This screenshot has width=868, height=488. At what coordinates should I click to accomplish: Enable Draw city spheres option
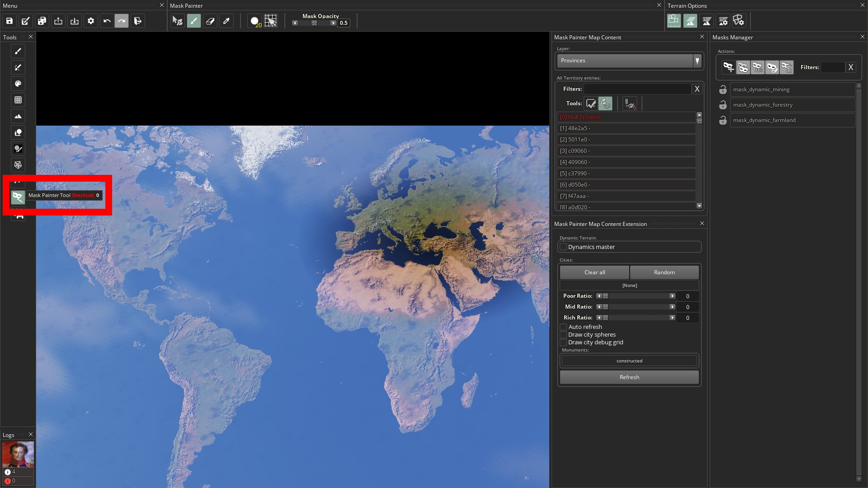click(x=563, y=334)
